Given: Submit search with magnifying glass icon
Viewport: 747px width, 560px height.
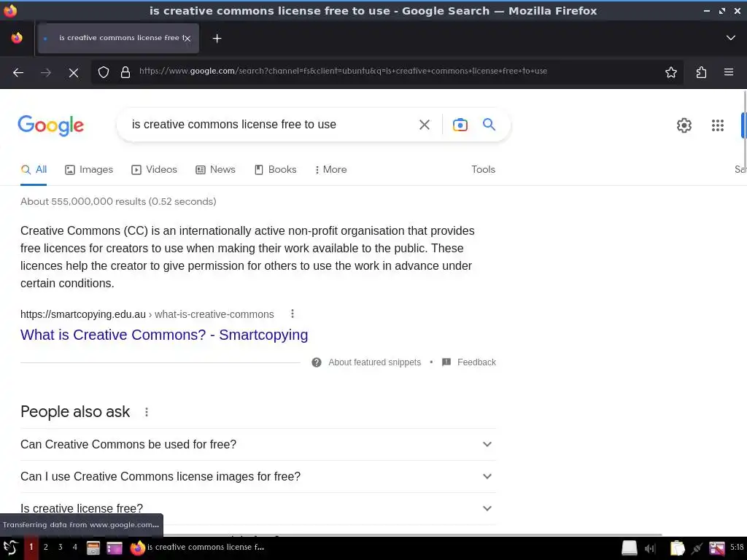Looking at the screenshot, I should pyautogui.click(x=489, y=124).
